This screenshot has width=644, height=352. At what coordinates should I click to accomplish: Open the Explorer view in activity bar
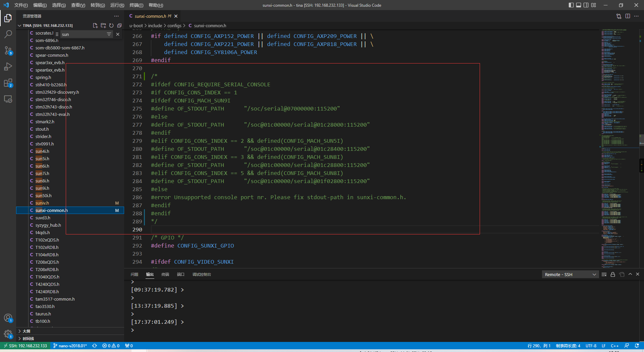point(8,18)
